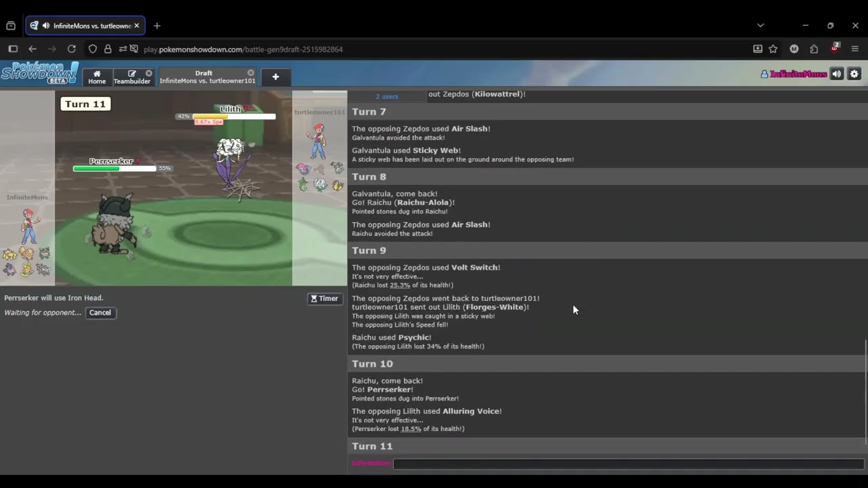Click the Turn 7 heading in log
This screenshot has width=868, height=488.
coord(369,112)
